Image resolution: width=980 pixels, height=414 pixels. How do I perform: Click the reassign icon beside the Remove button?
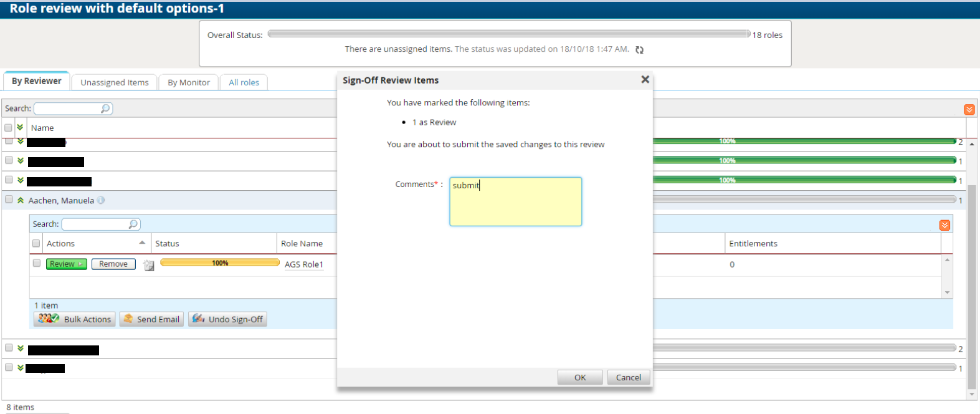(148, 265)
